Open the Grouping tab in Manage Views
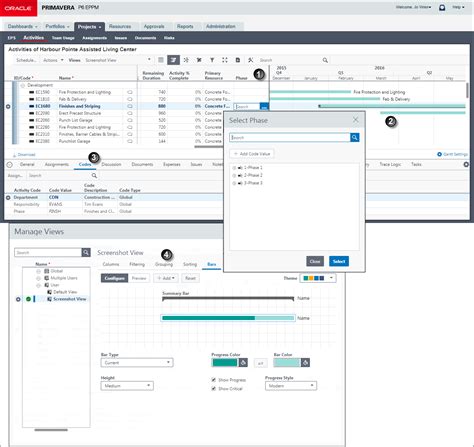Screen dimensions: 474x447 pyautogui.click(x=164, y=264)
